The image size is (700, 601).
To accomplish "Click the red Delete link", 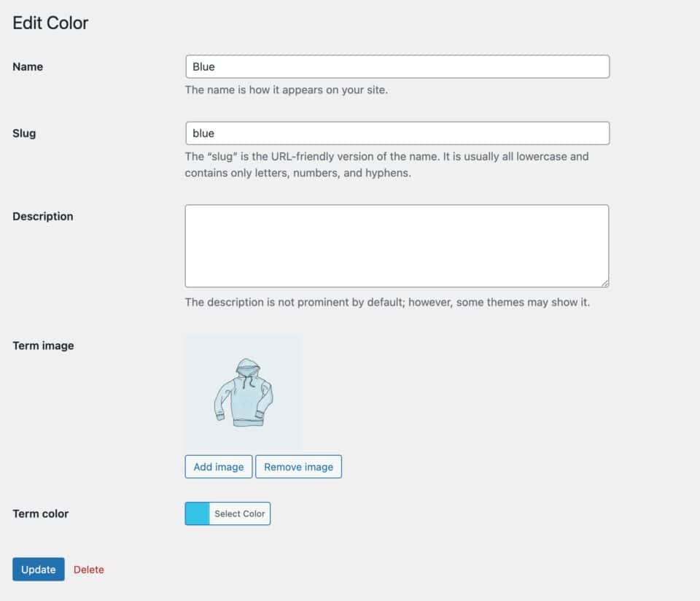I will tap(89, 570).
